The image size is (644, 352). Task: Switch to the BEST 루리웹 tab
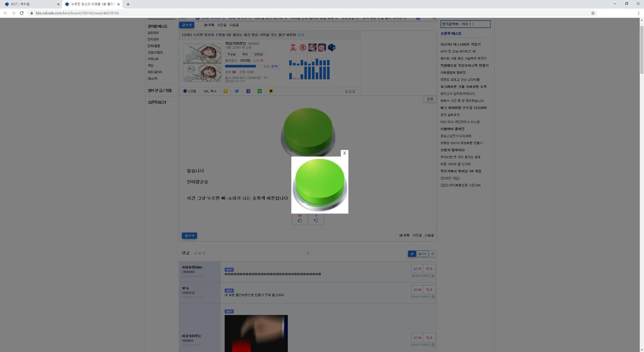click(29, 4)
